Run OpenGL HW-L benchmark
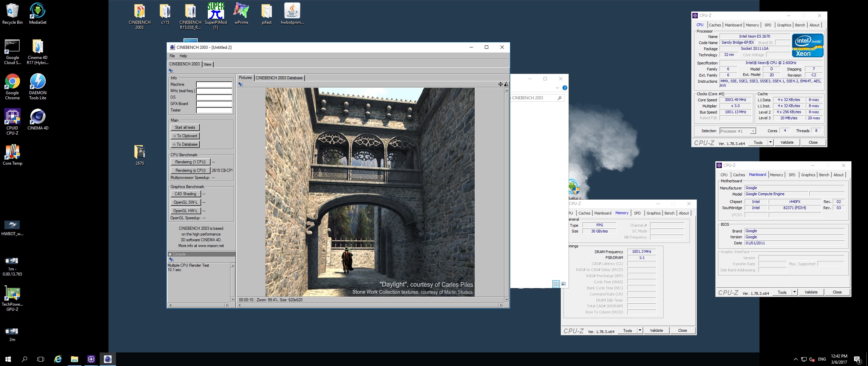This screenshot has width=868, height=366. coord(185,211)
